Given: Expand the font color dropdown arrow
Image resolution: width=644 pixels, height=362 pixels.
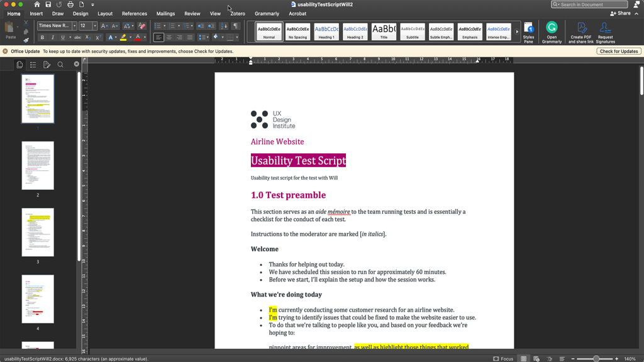Looking at the screenshot, I should coord(145,37).
